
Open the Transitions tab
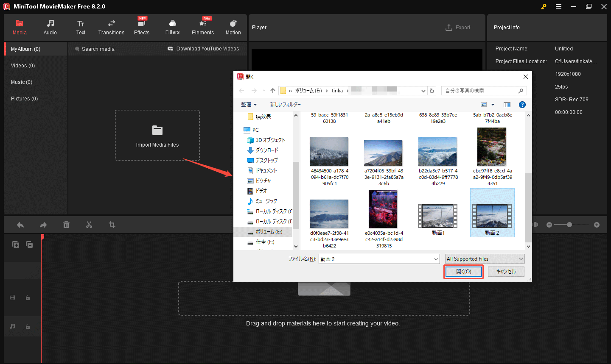coord(111,28)
